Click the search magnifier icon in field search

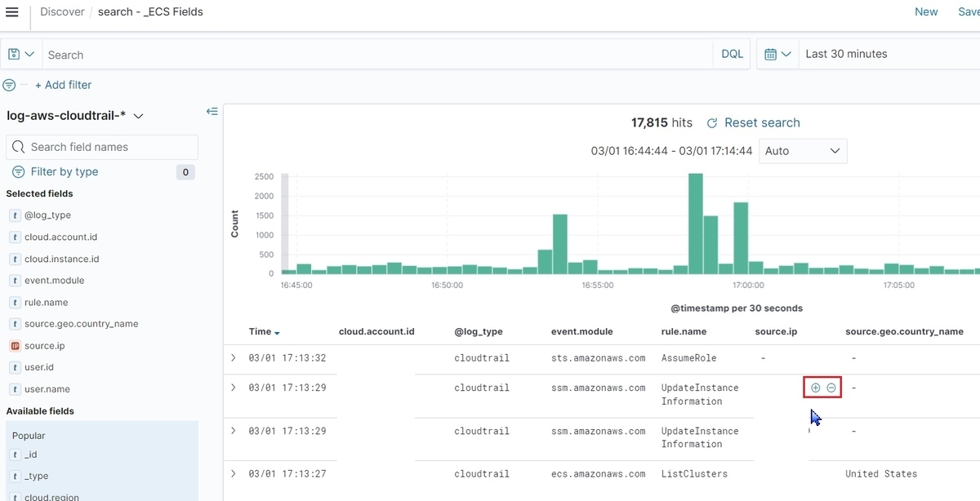click(x=19, y=147)
